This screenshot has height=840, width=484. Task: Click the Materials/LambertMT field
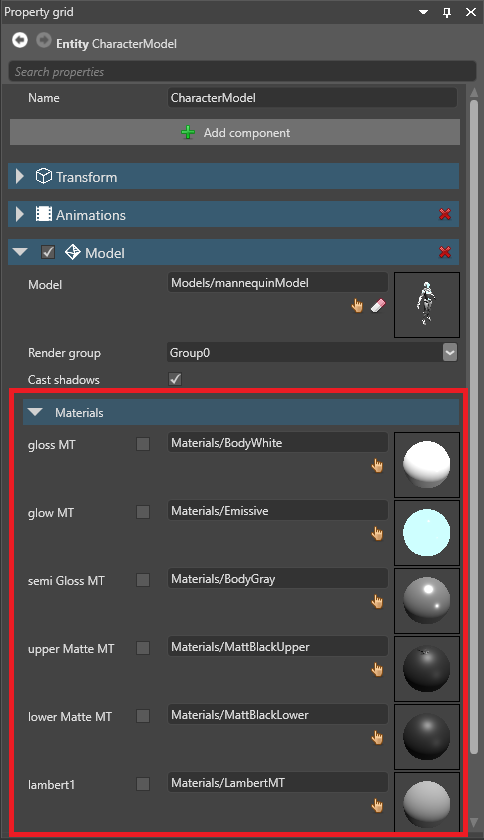(x=278, y=783)
